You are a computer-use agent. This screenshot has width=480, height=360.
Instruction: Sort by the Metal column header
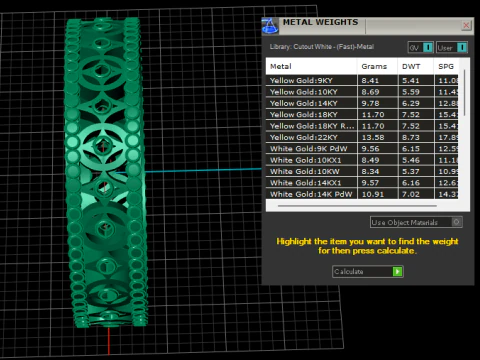point(311,66)
